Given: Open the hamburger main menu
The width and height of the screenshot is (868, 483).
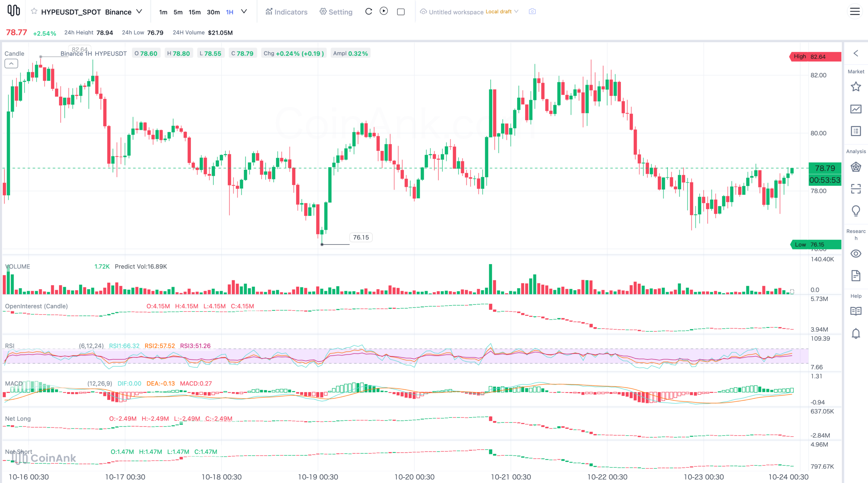Looking at the screenshot, I should 855,12.
